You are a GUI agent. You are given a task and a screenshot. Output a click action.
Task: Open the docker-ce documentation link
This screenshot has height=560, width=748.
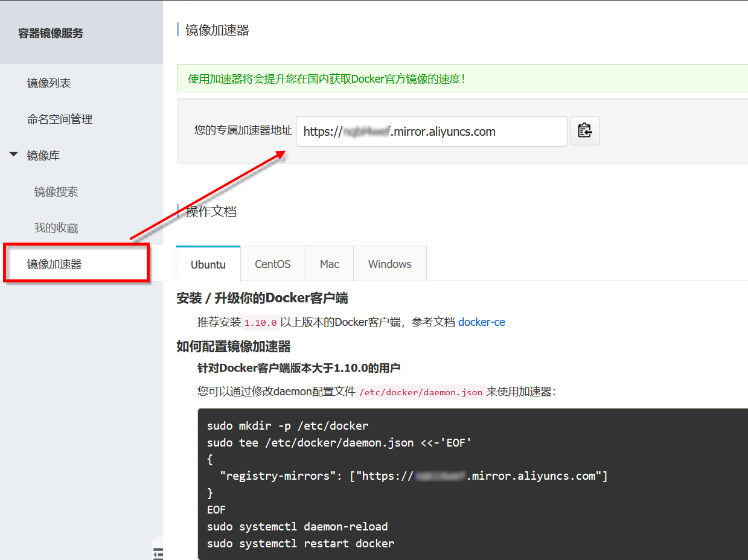click(482, 322)
